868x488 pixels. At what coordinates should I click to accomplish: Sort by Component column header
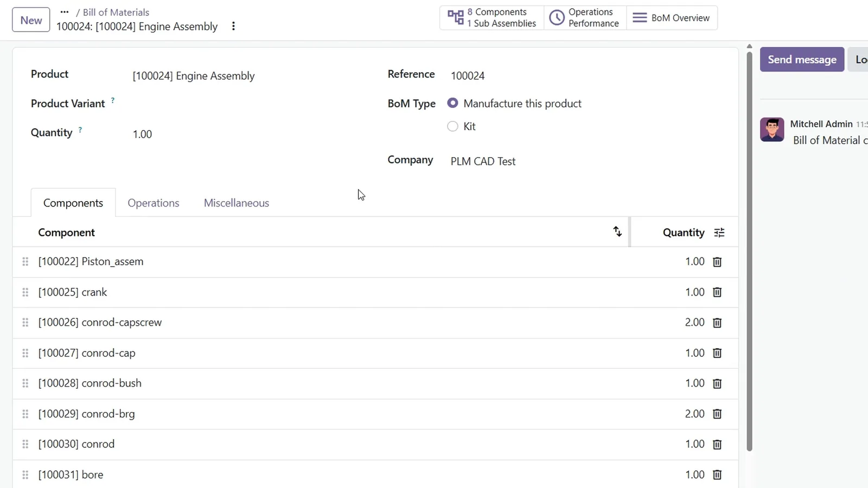tap(66, 233)
